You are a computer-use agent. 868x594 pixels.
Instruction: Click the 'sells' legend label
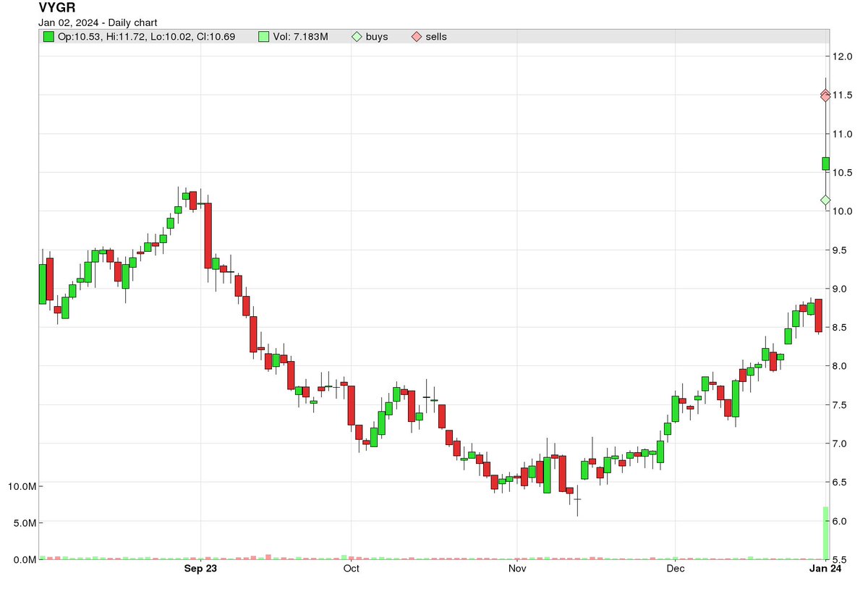(435, 36)
